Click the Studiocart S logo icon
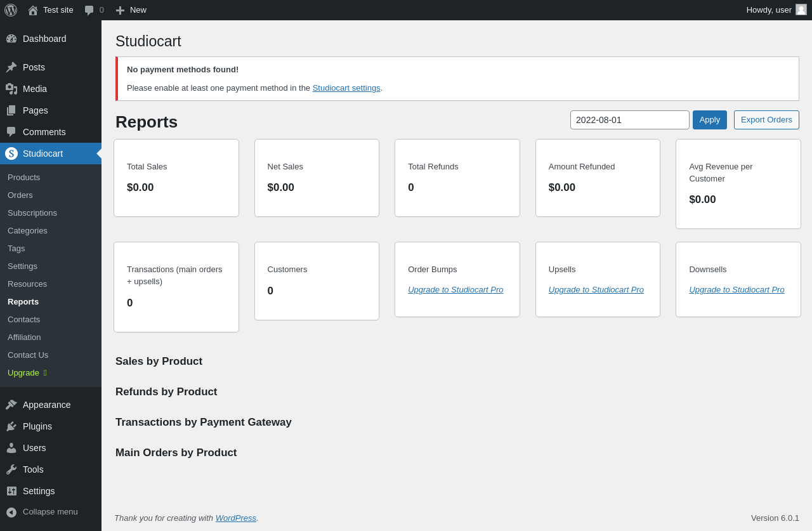 (11, 154)
